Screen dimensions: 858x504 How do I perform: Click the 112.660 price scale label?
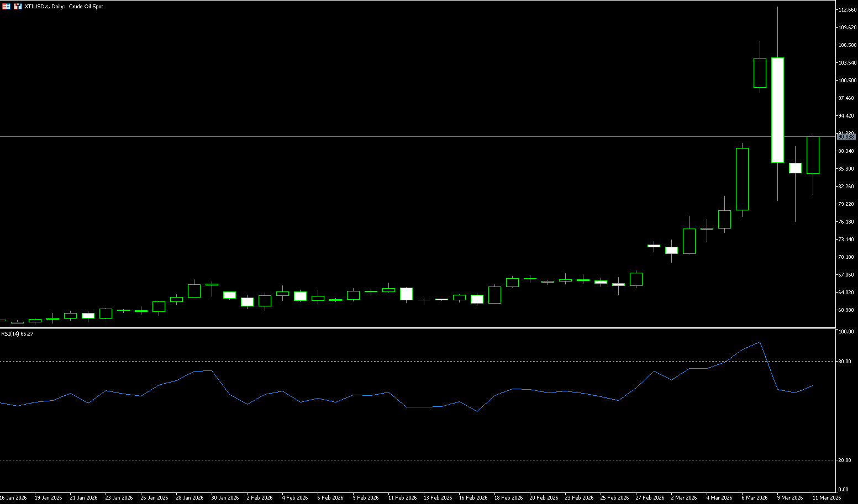coord(847,10)
